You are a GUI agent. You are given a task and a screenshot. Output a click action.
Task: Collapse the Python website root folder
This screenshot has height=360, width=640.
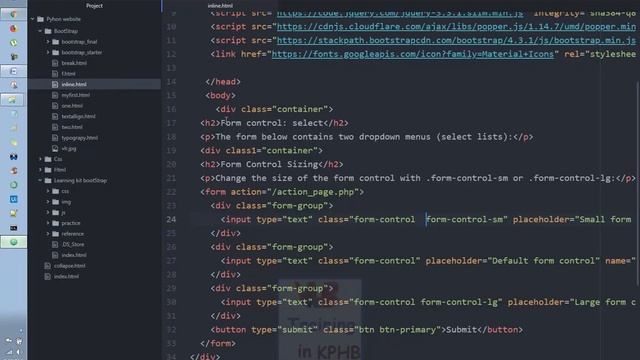tap(33, 19)
